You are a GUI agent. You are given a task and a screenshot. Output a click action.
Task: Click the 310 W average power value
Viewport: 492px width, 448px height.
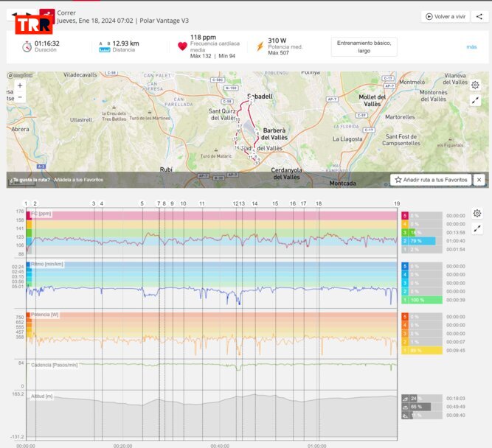pos(277,41)
